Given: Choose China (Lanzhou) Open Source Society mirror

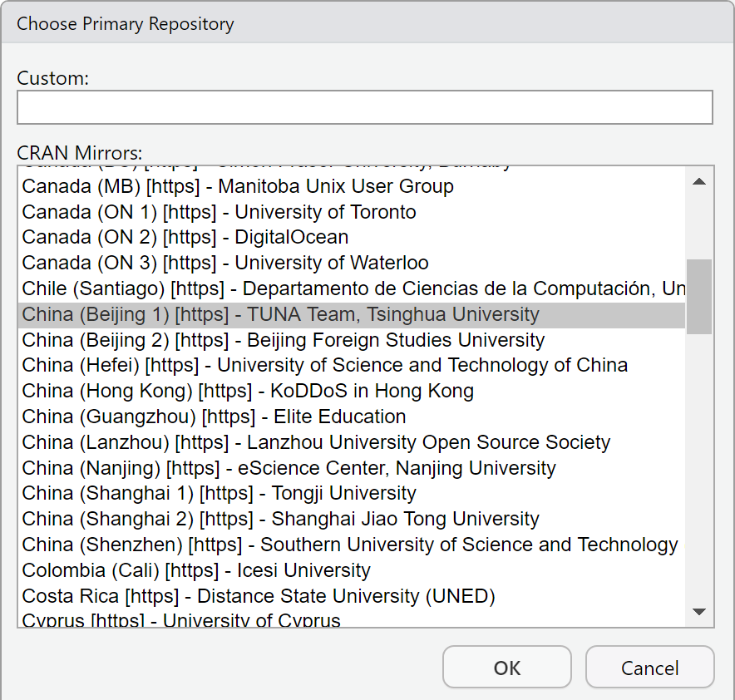Looking at the screenshot, I should [x=316, y=443].
